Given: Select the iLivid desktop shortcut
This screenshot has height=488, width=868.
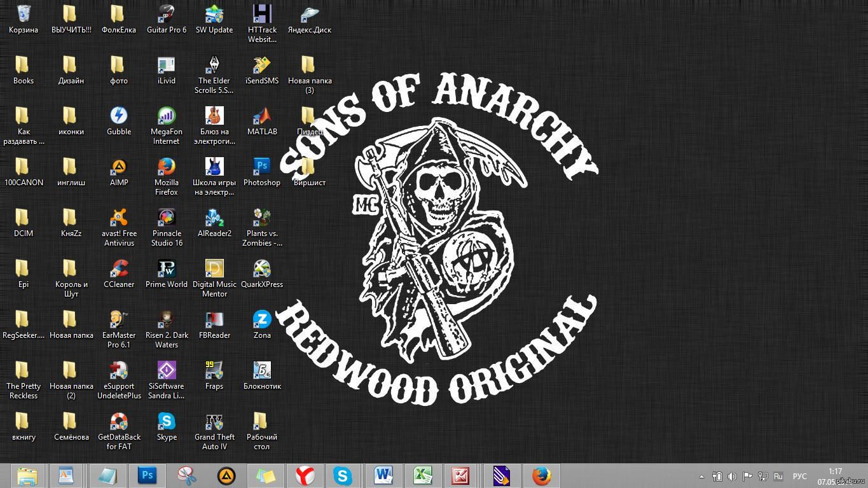Looking at the screenshot, I should 167,70.
